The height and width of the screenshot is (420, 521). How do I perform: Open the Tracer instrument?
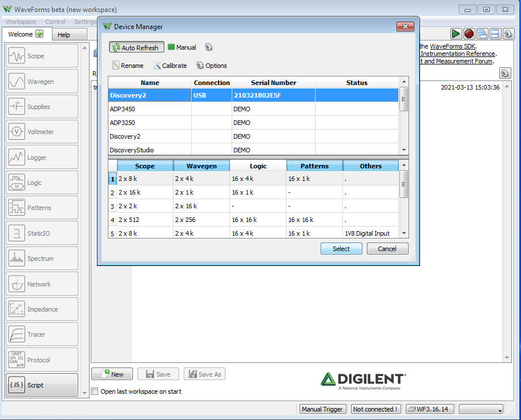42,334
